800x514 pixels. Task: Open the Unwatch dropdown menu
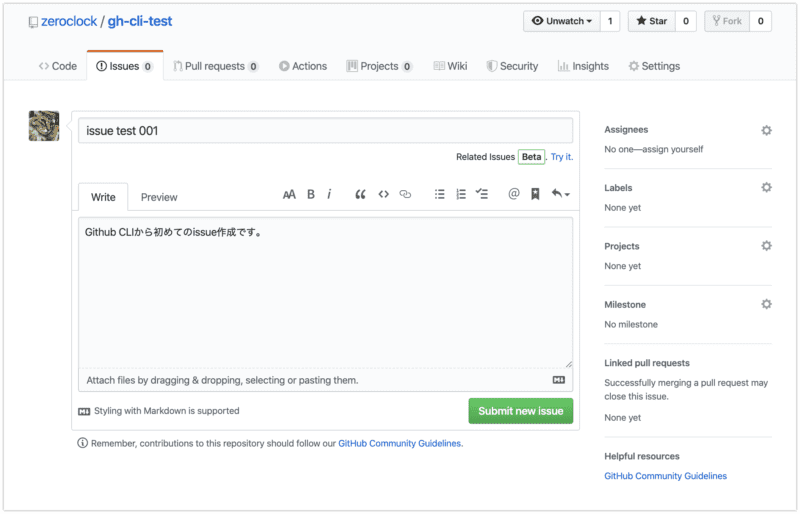(x=560, y=21)
